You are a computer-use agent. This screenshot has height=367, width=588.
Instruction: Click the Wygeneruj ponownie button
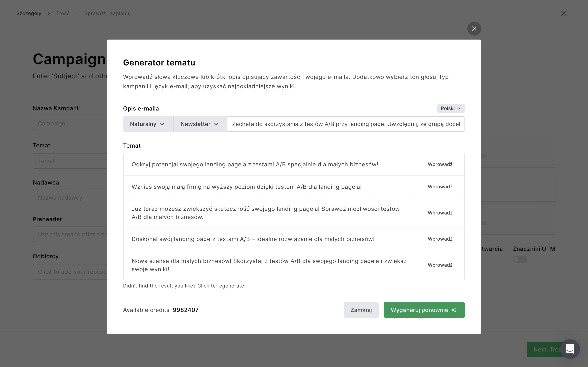(424, 310)
